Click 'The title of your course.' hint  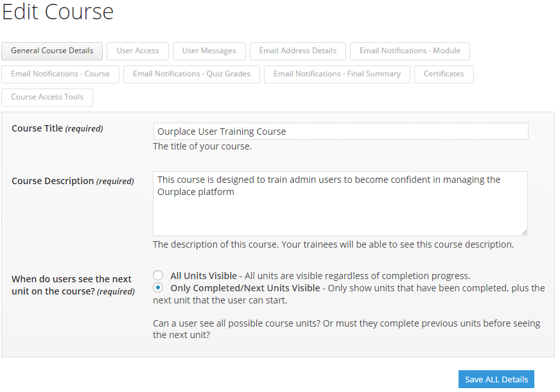[x=202, y=146]
